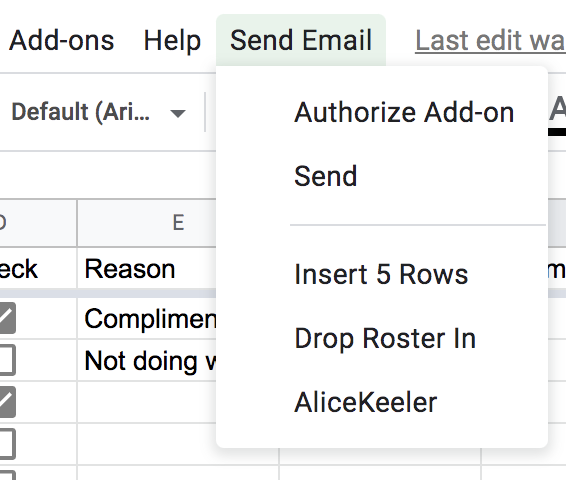
Task: Check the checkbox beside Not doing row
Action: point(7,360)
